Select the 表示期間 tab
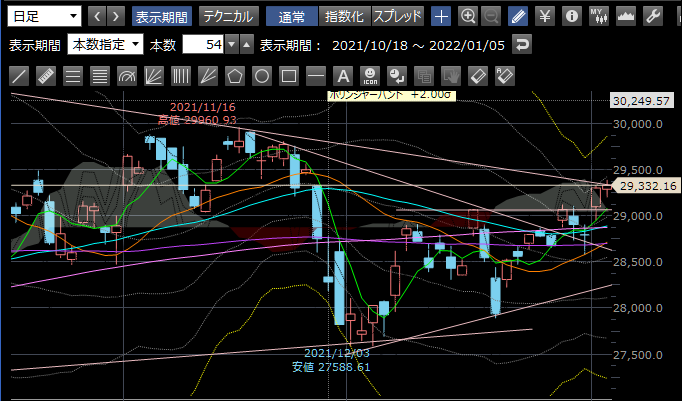The height and width of the screenshot is (401, 682). [161, 17]
